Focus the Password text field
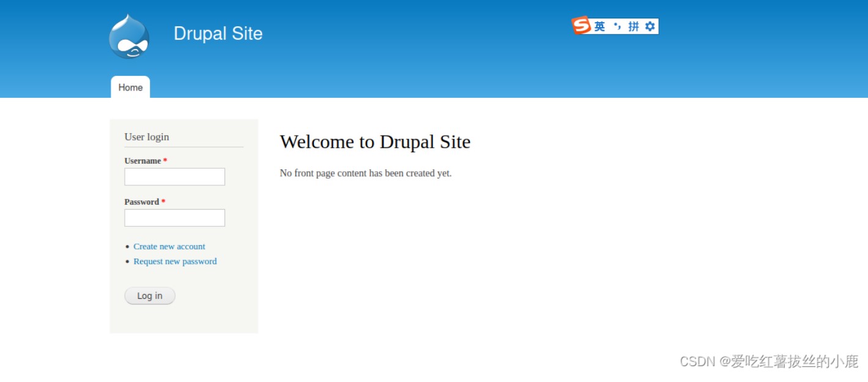The image size is (868, 382). click(174, 218)
